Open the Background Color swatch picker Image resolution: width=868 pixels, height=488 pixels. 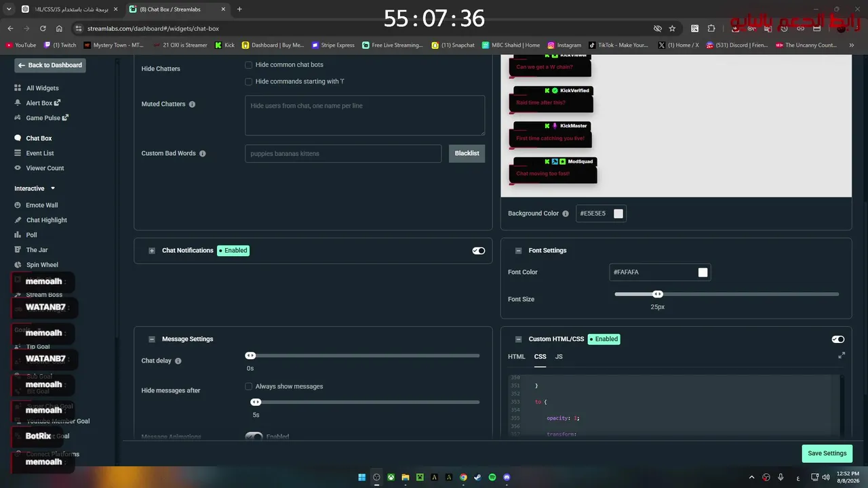click(618, 213)
